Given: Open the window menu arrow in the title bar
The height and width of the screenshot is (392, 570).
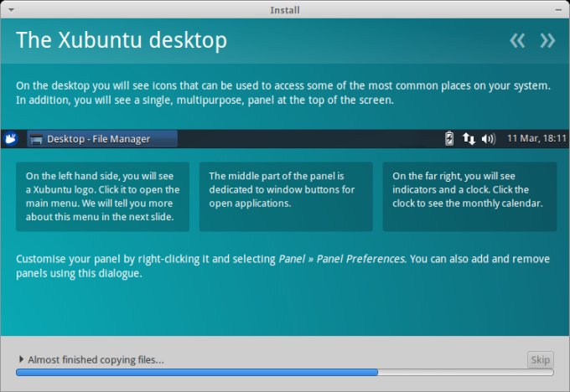Looking at the screenshot, I should 11,10.
